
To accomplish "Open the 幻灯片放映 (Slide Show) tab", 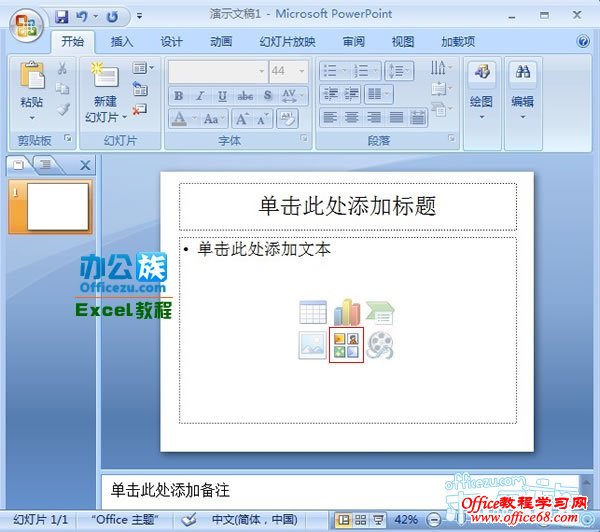I will pos(287,42).
